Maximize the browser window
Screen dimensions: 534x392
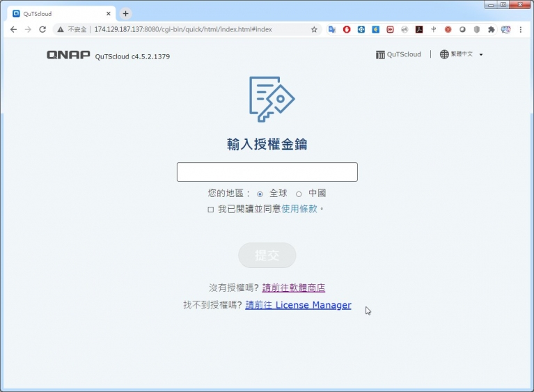[503, 5]
